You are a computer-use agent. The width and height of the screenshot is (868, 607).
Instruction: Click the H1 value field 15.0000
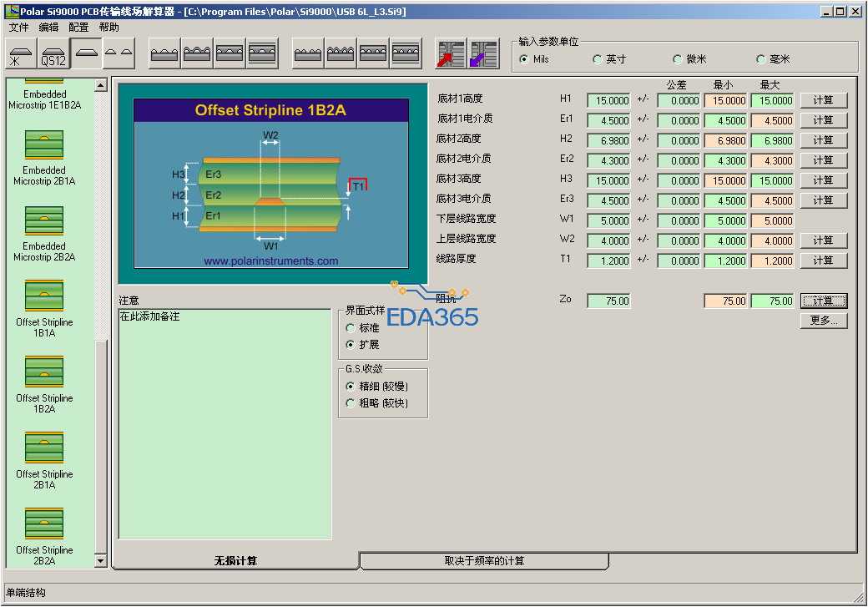click(x=608, y=101)
